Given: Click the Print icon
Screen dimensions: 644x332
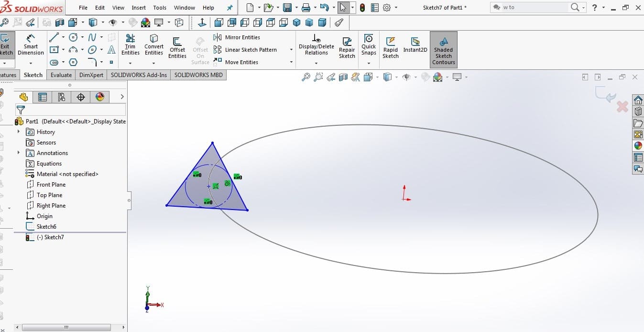Looking at the screenshot, I should 306,8.
